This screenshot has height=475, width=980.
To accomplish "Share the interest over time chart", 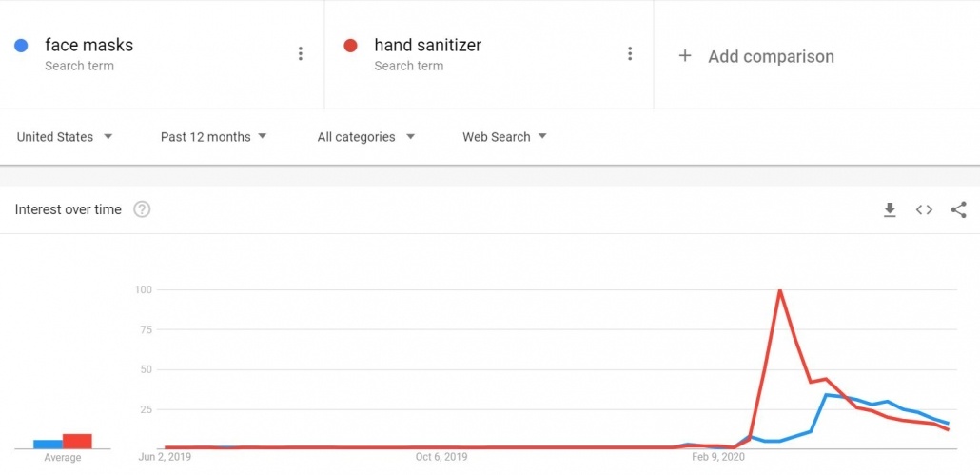I will [x=958, y=210].
